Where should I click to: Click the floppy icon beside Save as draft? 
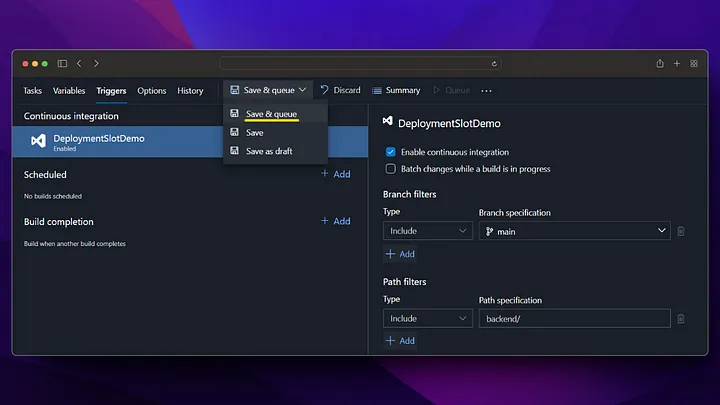pyautogui.click(x=234, y=150)
